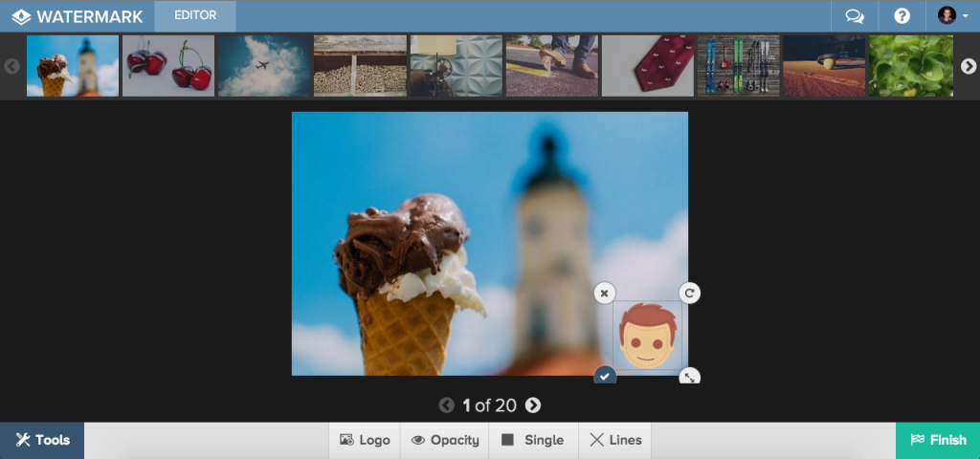
Task: Adjust watermark via Opacity button
Action: click(x=445, y=440)
